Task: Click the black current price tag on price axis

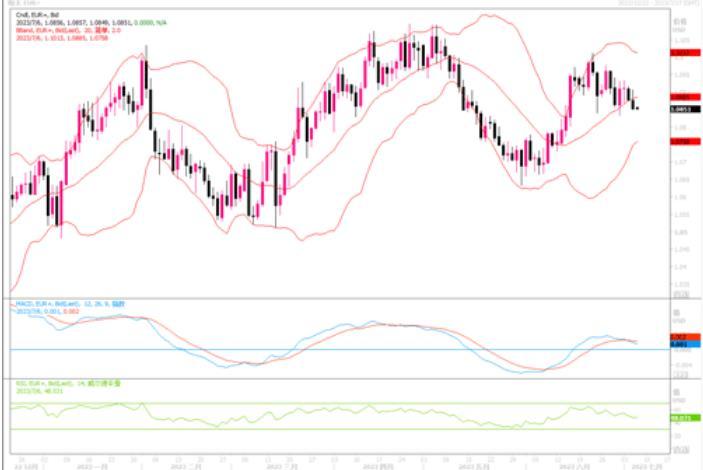Action: pyautogui.click(x=679, y=108)
